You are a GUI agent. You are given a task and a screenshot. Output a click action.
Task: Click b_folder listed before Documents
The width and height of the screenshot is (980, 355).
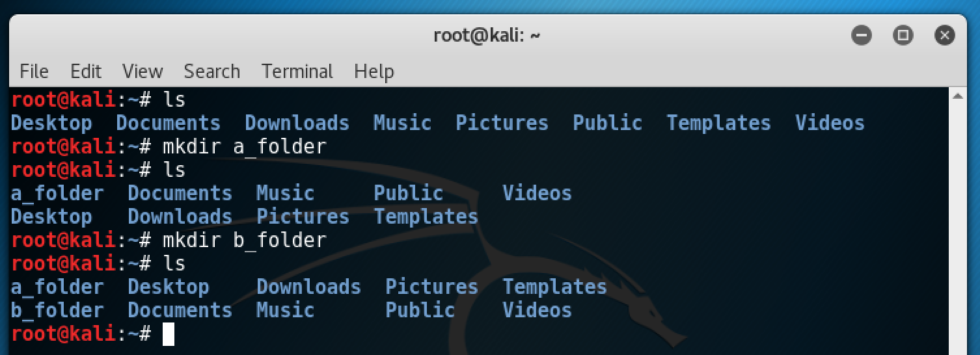[x=57, y=311]
